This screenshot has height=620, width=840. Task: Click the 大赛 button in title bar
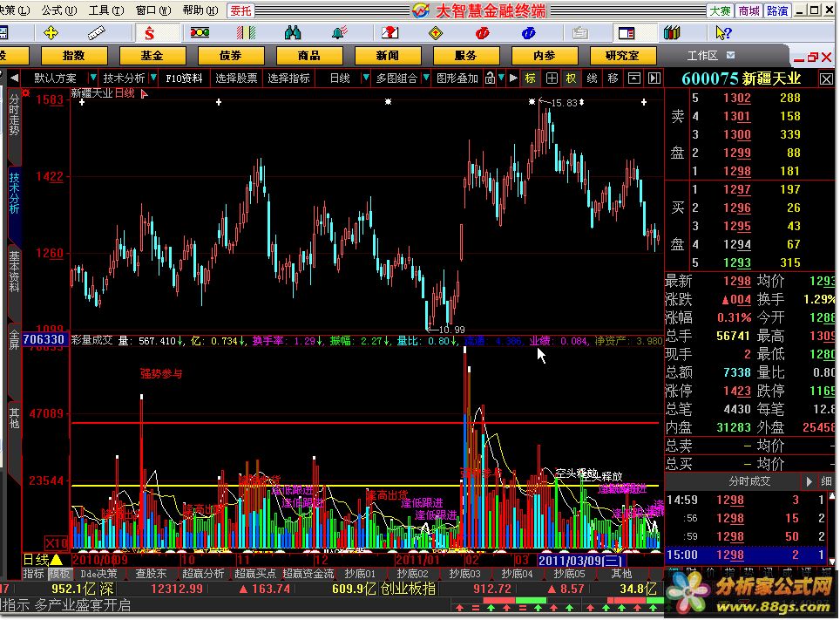[720, 10]
